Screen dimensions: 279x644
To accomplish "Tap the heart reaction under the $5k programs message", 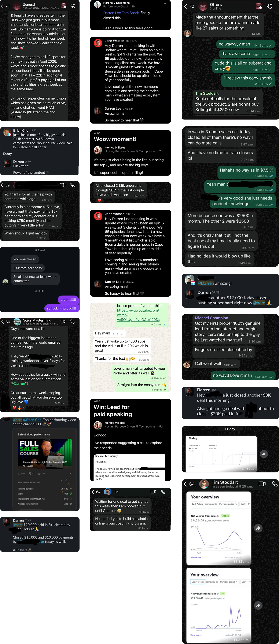I will [99, 200].
